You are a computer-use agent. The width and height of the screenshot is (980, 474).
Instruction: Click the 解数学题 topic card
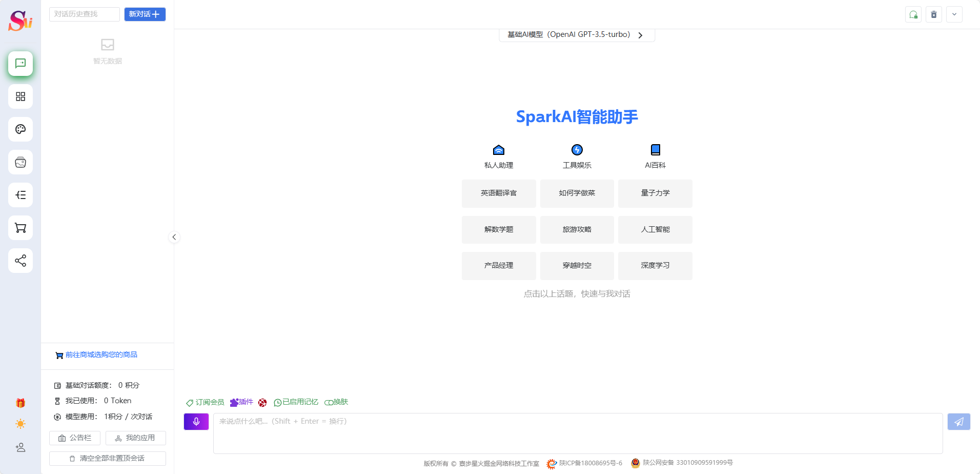pos(499,230)
